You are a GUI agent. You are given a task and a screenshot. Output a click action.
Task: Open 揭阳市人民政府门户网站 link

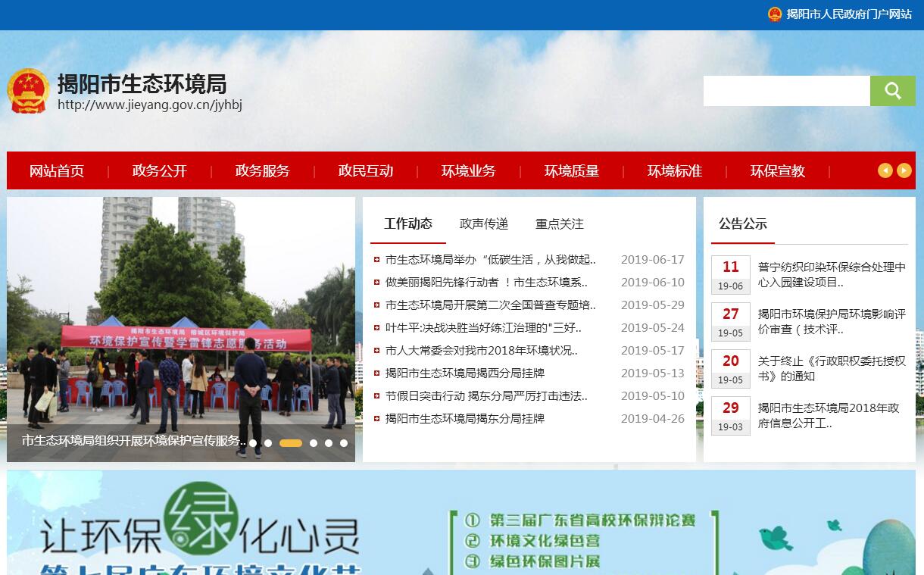pos(848,14)
